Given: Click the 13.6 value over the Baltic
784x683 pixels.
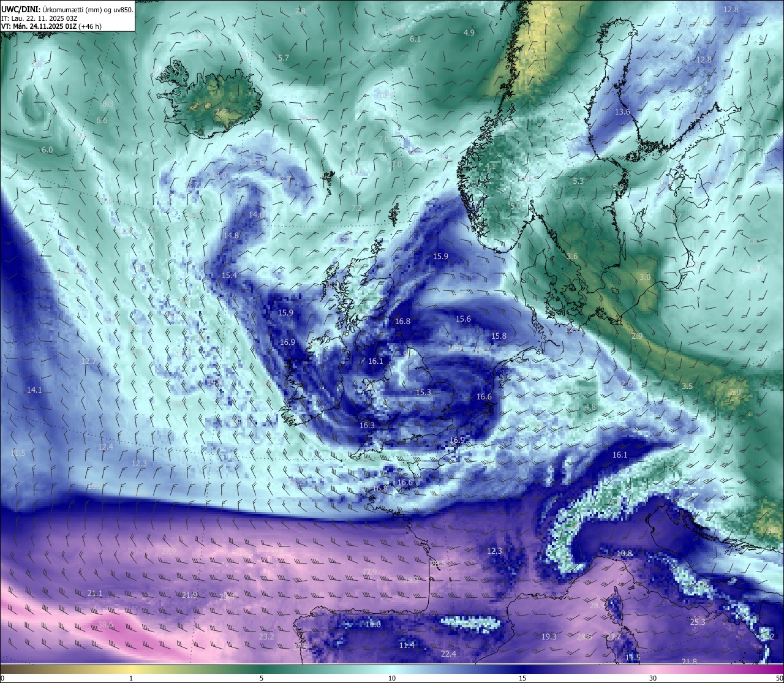Looking at the screenshot, I should point(622,112).
